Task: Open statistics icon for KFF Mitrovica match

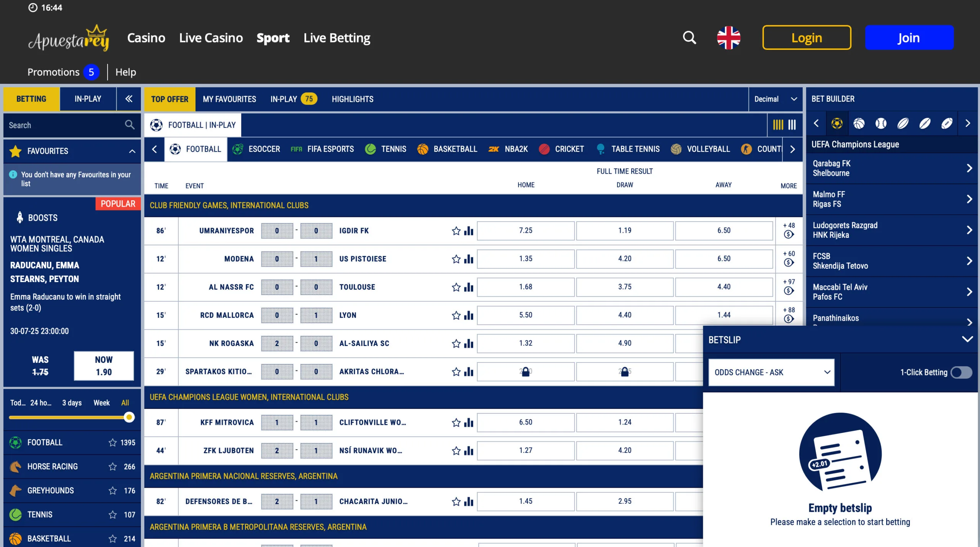Action: click(x=469, y=422)
